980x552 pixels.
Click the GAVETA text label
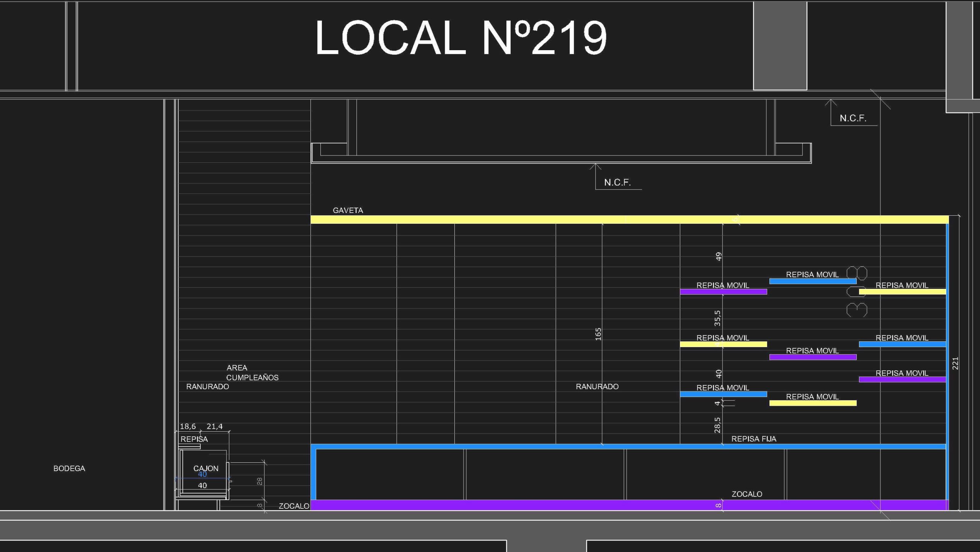348,210
